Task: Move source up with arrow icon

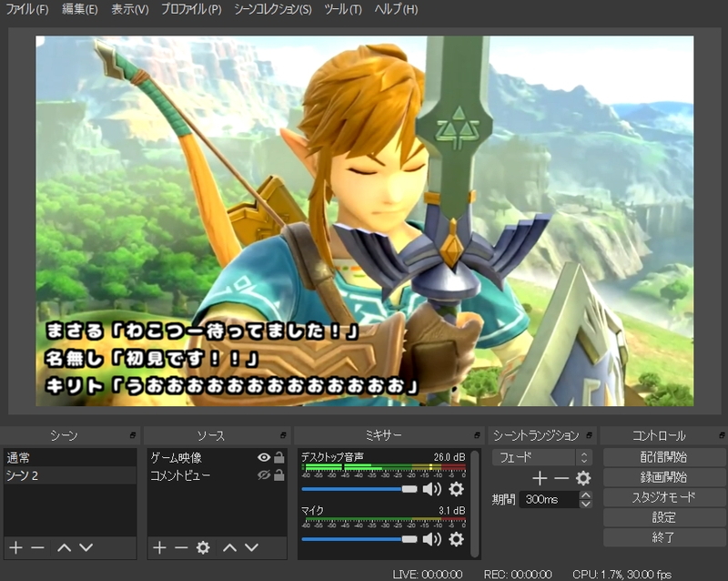Action: click(x=230, y=547)
